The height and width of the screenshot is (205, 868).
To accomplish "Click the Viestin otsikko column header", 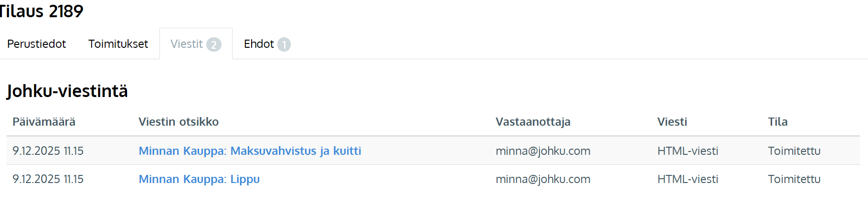I will tap(179, 122).
